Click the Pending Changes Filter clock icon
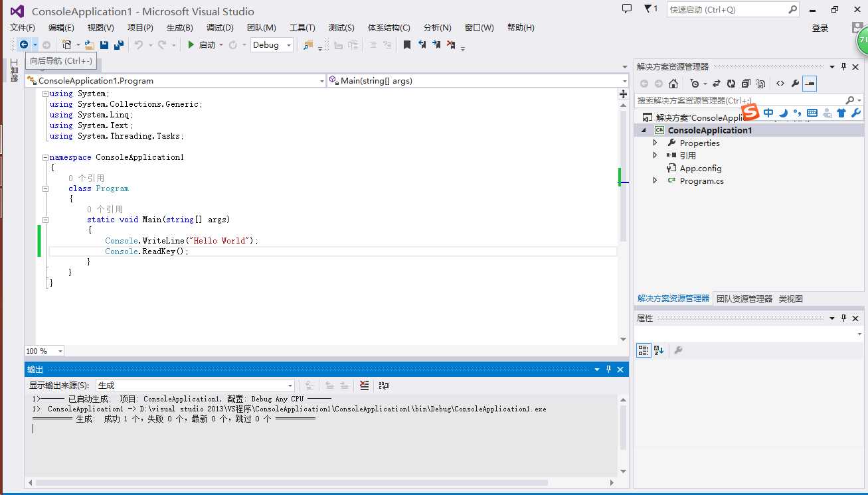The height and width of the screenshot is (495, 868). coord(695,84)
